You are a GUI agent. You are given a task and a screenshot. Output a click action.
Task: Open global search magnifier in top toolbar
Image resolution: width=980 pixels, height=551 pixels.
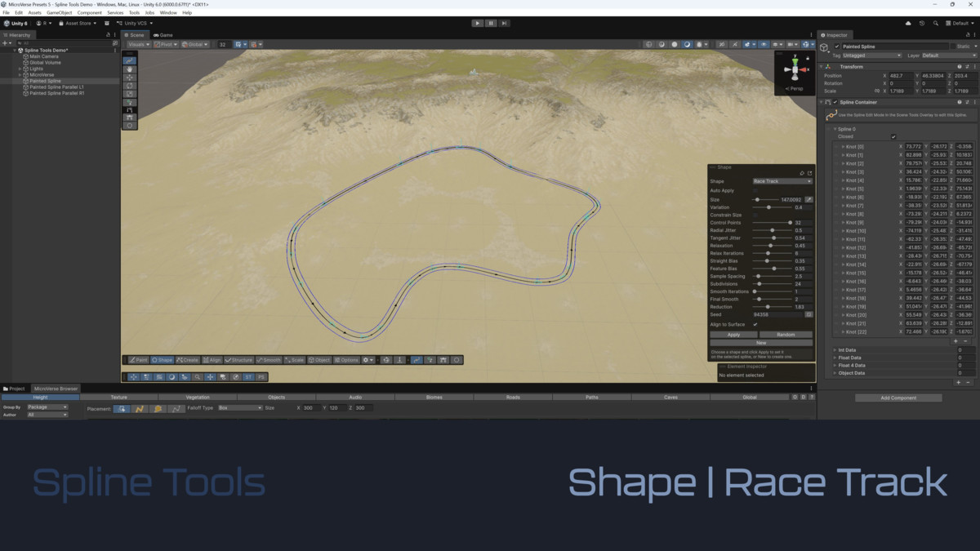click(x=936, y=23)
